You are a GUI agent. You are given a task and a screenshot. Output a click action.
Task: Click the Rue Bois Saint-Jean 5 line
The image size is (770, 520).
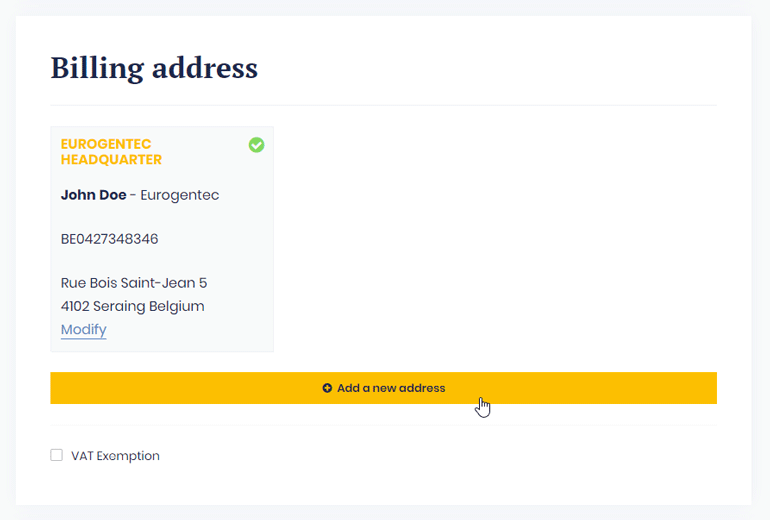(134, 283)
